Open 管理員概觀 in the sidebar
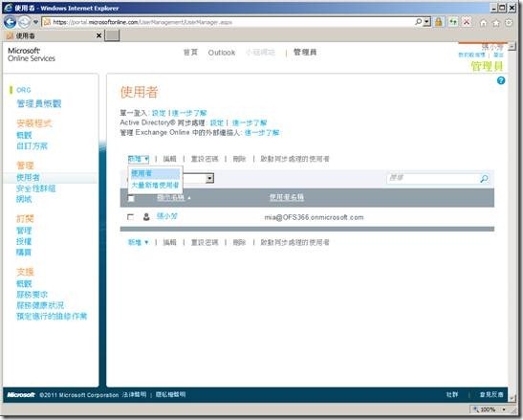Viewport: 523px width, 420px height. tap(38, 104)
